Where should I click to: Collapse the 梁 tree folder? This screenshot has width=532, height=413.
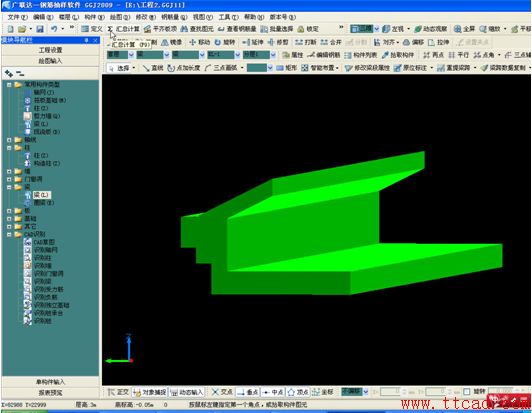coord(9,187)
